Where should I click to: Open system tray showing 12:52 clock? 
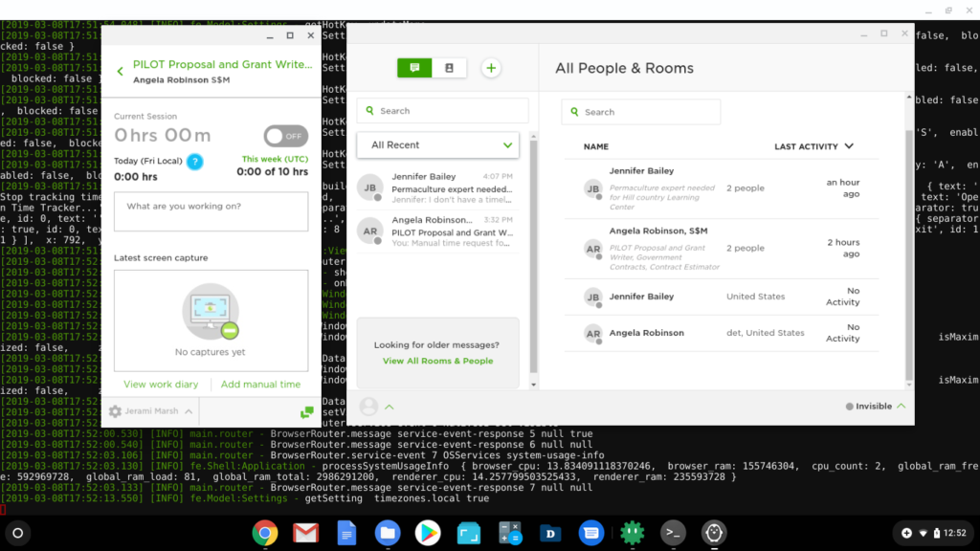(934, 533)
